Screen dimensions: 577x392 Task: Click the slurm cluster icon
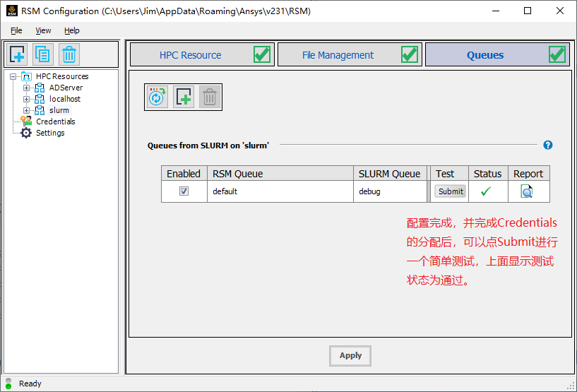40,110
